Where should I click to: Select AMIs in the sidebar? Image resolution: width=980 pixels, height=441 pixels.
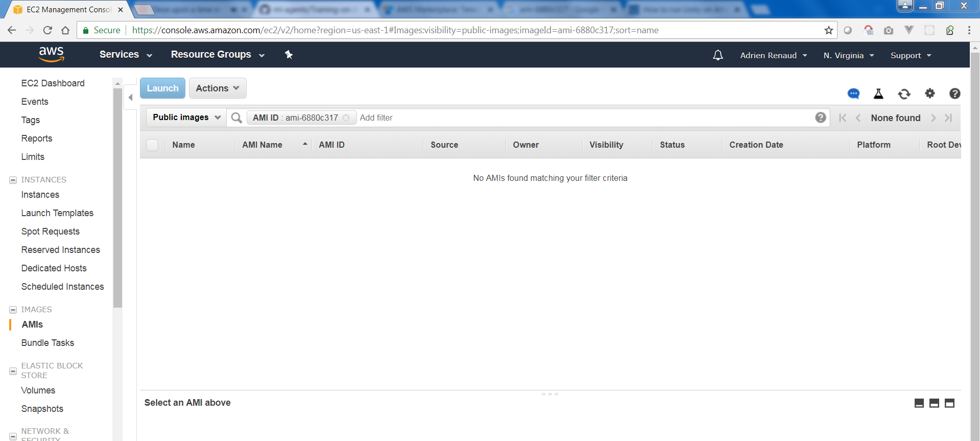click(x=32, y=324)
